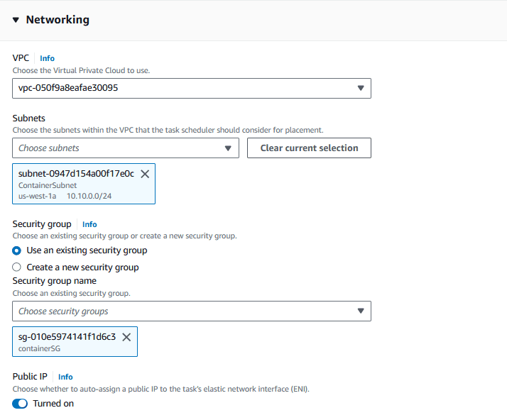Open the VPC Info link
The height and width of the screenshot is (420, 507).
(47, 58)
